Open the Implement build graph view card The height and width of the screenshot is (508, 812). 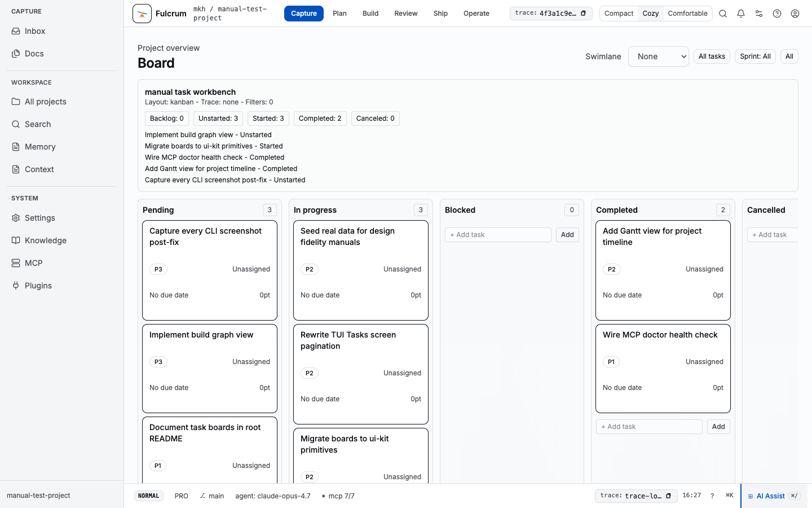210,369
